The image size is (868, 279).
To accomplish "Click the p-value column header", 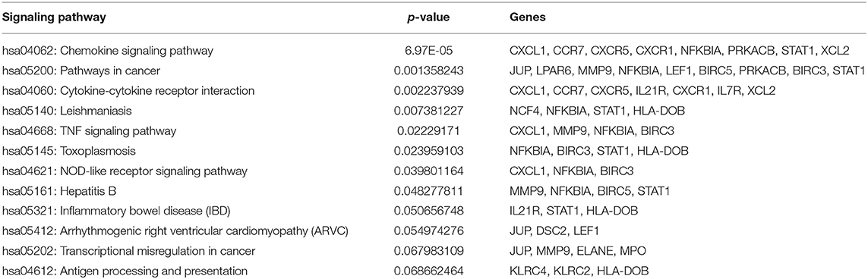I will tap(426, 17).
